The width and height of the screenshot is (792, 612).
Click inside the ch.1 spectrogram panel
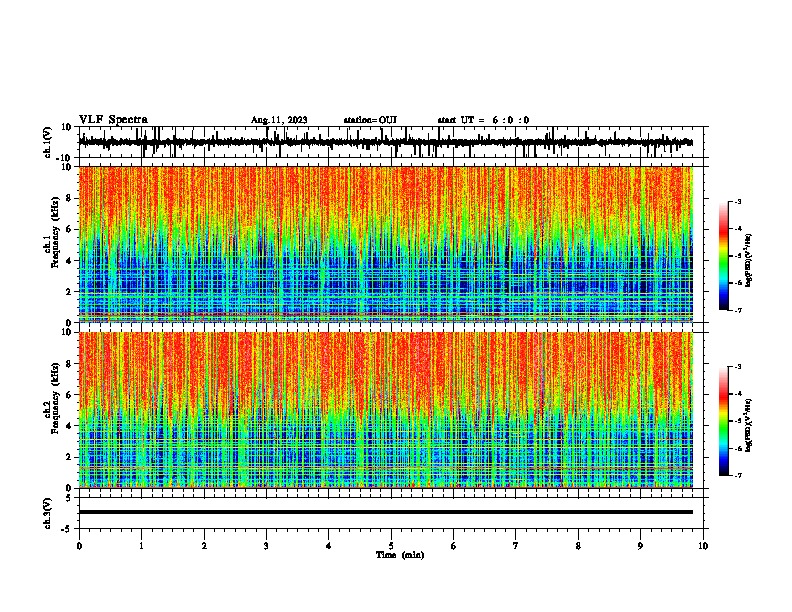391,244
